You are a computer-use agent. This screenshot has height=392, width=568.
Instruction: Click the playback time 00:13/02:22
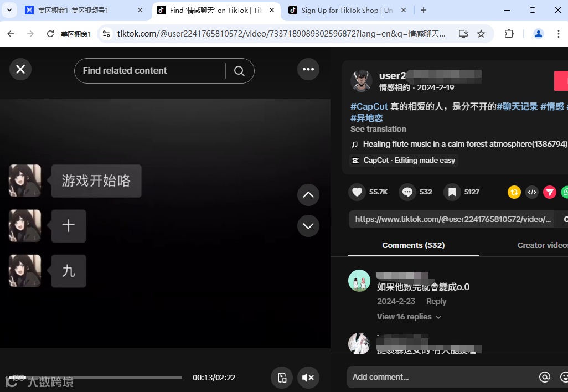[214, 378]
